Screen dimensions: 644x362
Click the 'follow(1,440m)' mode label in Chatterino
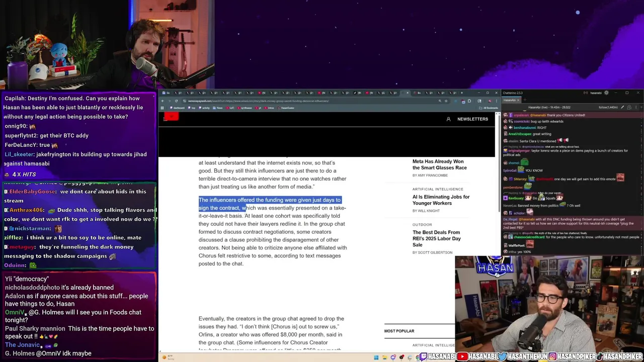pos(608,107)
